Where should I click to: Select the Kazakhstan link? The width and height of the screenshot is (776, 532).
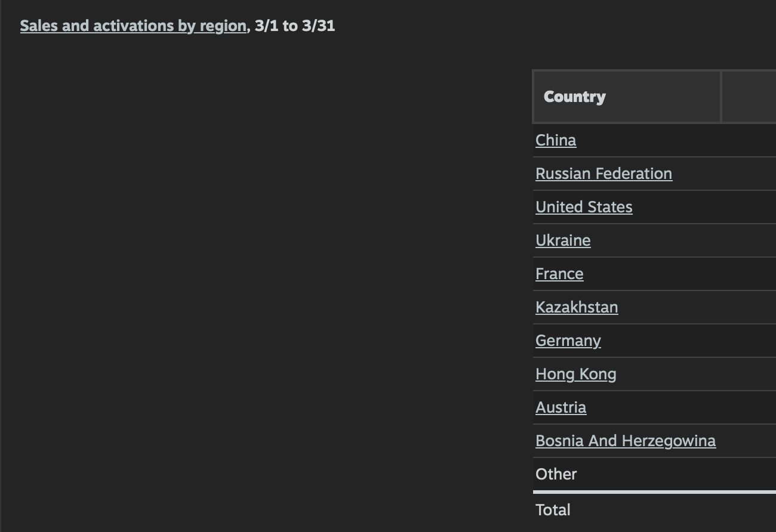(x=577, y=307)
